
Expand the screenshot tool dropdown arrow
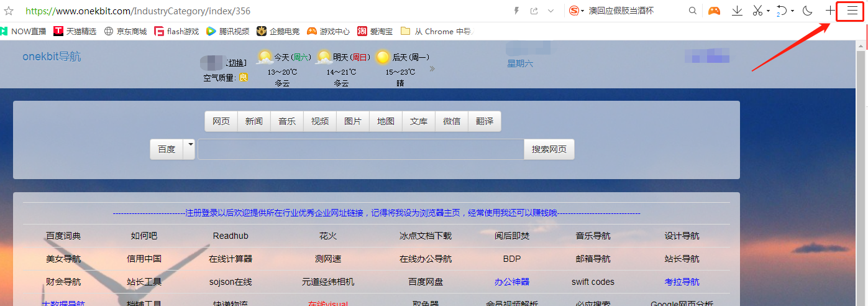pyautogui.click(x=768, y=11)
